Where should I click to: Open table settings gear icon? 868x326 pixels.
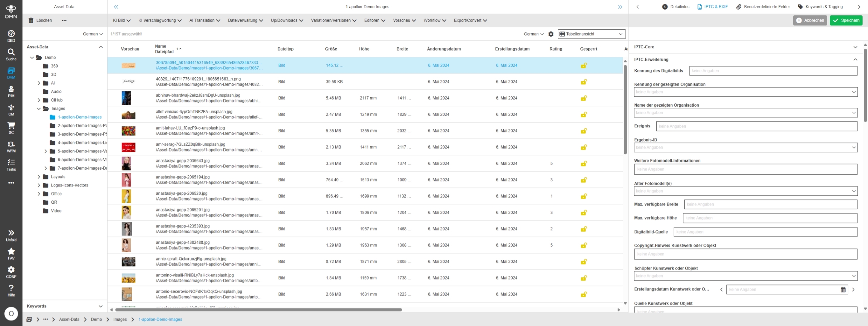coord(551,34)
